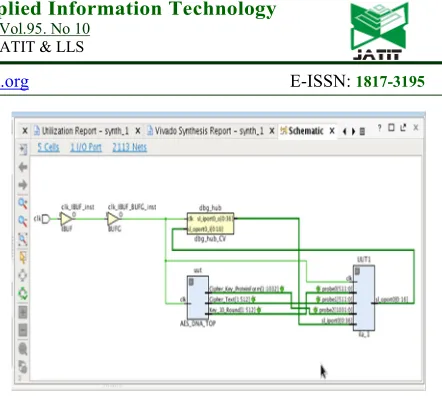The width and height of the screenshot is (442, 400).
Task: Click the autofit selection crosshair icon
Action: click(23, 275)
